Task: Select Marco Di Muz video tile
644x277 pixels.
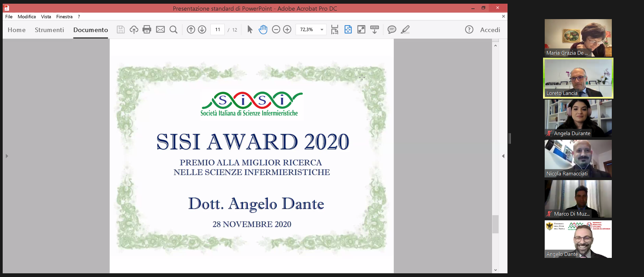Action: 578,199
